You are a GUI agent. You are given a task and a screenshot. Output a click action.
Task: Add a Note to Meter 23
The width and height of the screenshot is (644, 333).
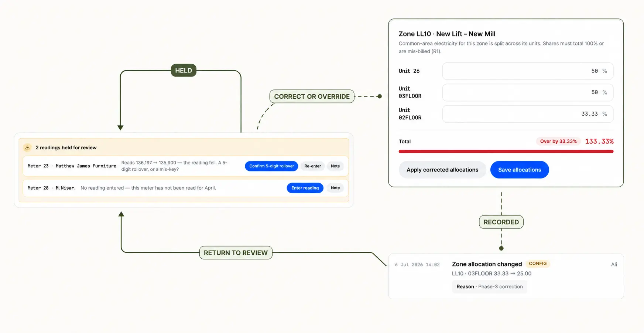click(x=335, y=166)
